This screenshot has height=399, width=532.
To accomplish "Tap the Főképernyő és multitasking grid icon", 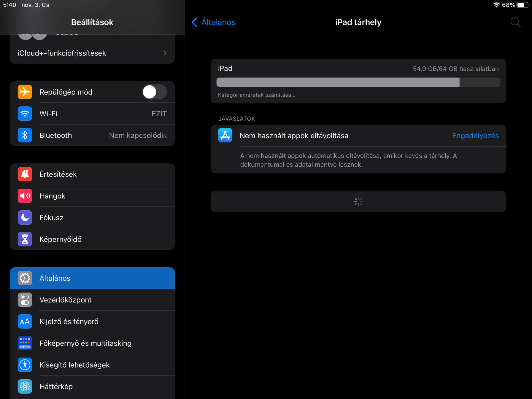I will coord(25,343).
